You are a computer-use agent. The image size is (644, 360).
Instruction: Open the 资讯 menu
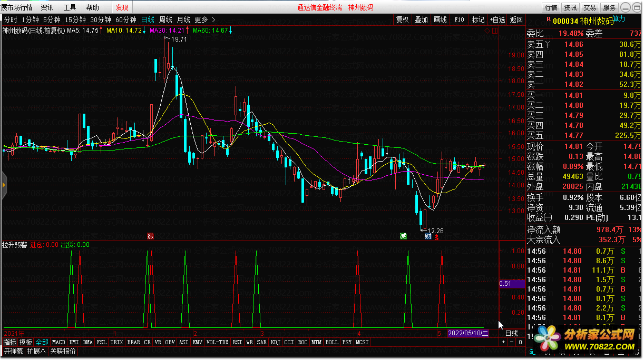click(47, 7)
